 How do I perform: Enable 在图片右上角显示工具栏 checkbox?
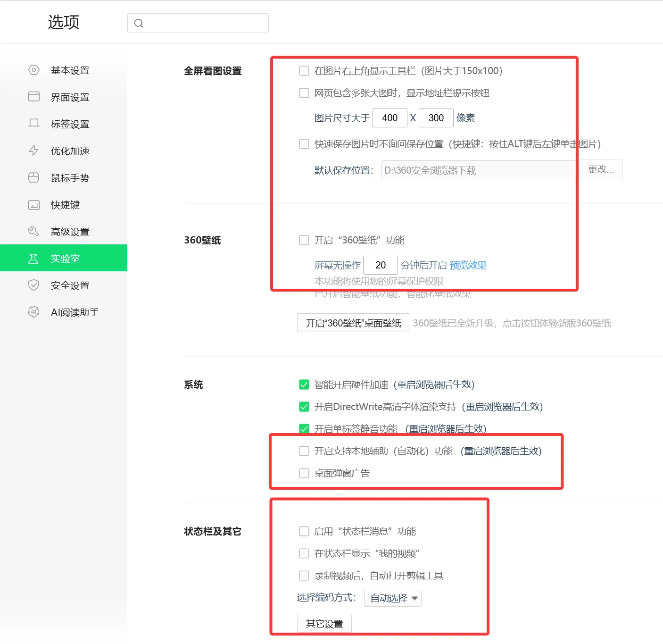304,71
